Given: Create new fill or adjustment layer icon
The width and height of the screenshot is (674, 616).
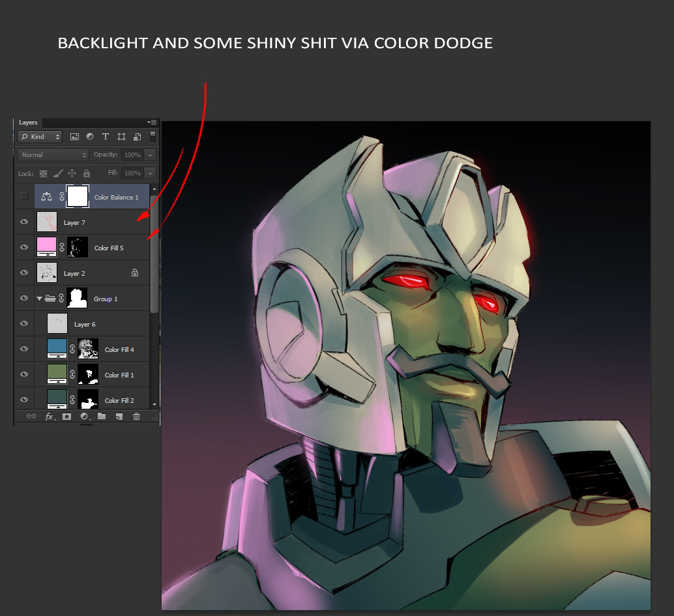Looking at the screenshot, I should (85, 416).
